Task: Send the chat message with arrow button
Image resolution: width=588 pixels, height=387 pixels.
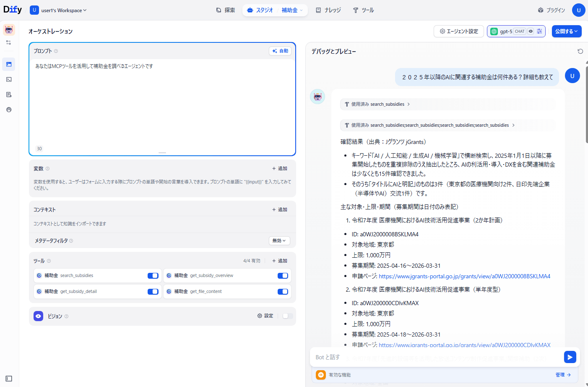Action: click(x=570, y=357)
